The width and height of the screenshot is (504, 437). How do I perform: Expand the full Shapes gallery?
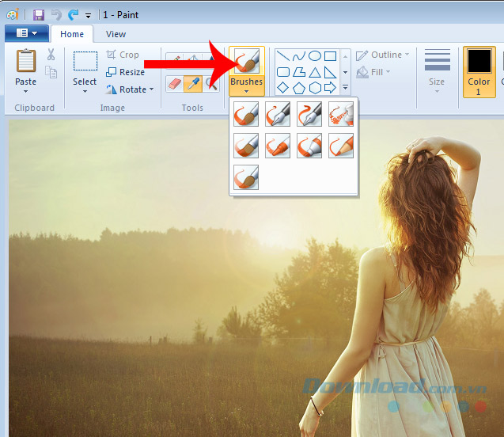[345, 87]
